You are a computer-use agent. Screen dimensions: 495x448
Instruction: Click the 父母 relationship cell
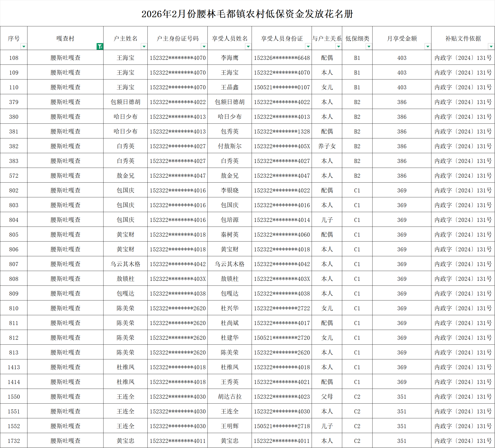pos(327,397)
